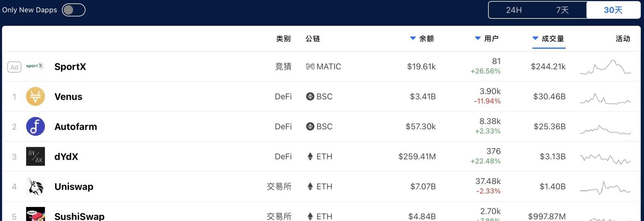Image resolution: width=644 pixels, height=221 pixels.
Task: Open the SushiSwap dapp name link
Action: point(79,216)
